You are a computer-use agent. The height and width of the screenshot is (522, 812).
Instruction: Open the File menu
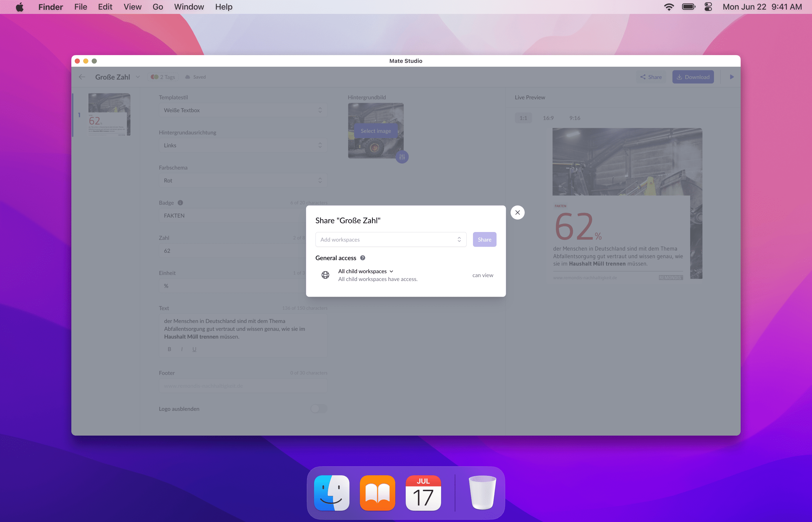point(81,7)
